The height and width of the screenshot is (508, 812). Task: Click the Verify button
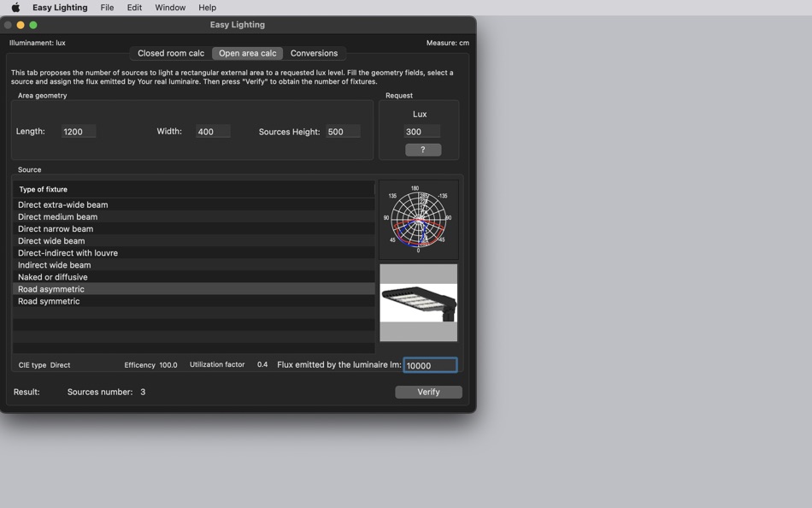point(428,392)
